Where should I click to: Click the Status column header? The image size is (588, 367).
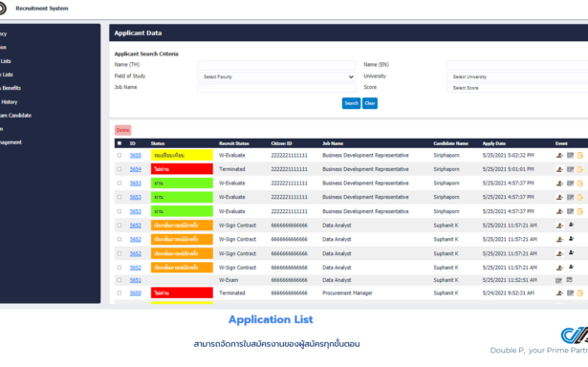coord(158,143)
